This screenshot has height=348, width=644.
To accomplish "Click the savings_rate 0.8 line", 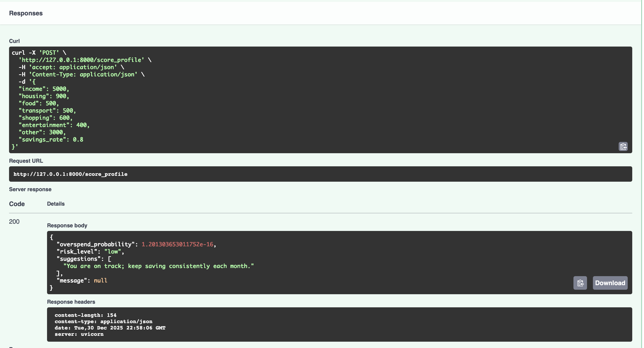I will click(51, 140).
